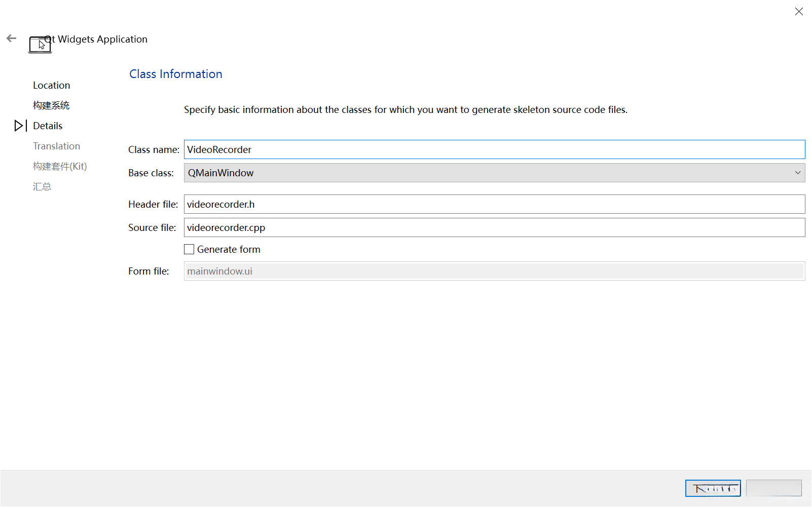Click the Qt Widgets Application wizard icon
The width and height of the screenshot is (812, 507).
[x=40, y=45]
